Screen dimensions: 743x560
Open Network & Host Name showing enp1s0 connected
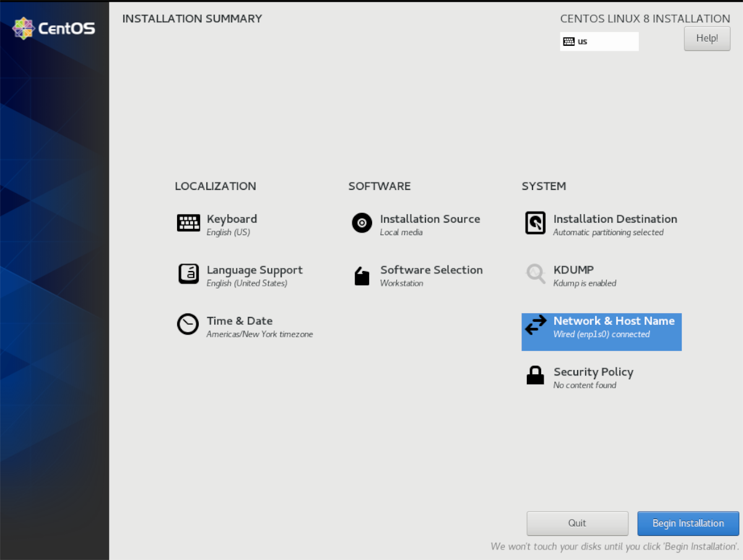(614, 327)
